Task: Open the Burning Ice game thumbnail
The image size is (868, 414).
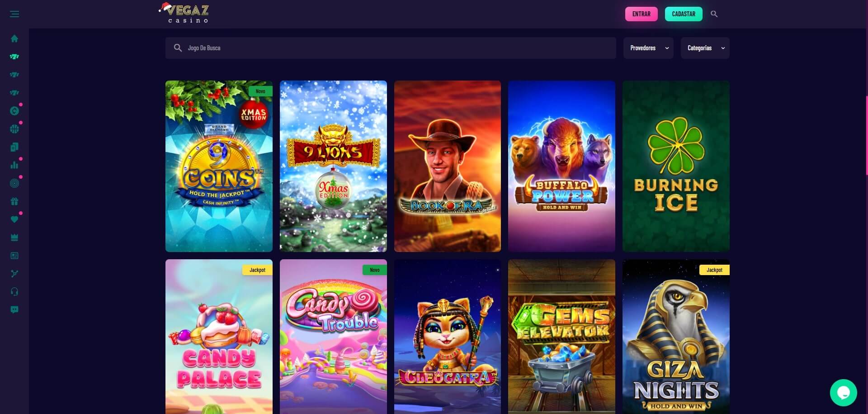Action: [x=676, y=166]
